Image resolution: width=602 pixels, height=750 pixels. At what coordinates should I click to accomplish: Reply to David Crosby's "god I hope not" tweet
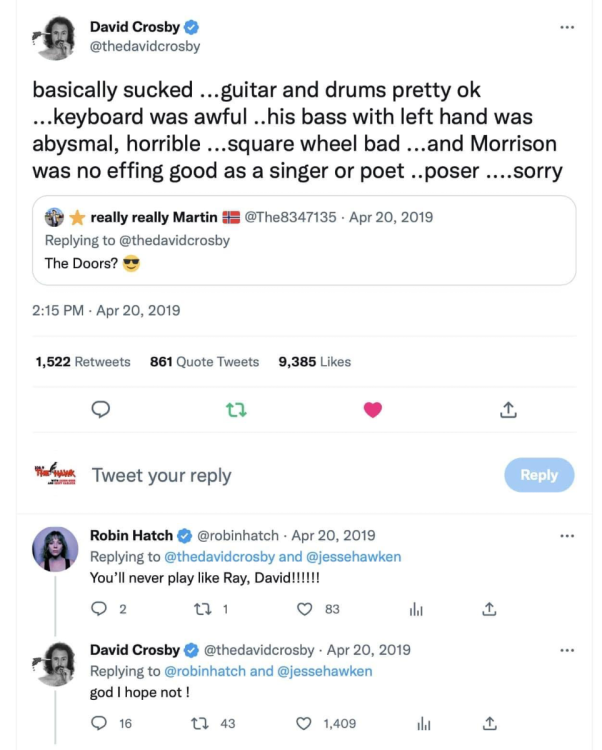[x=99, y=723]
